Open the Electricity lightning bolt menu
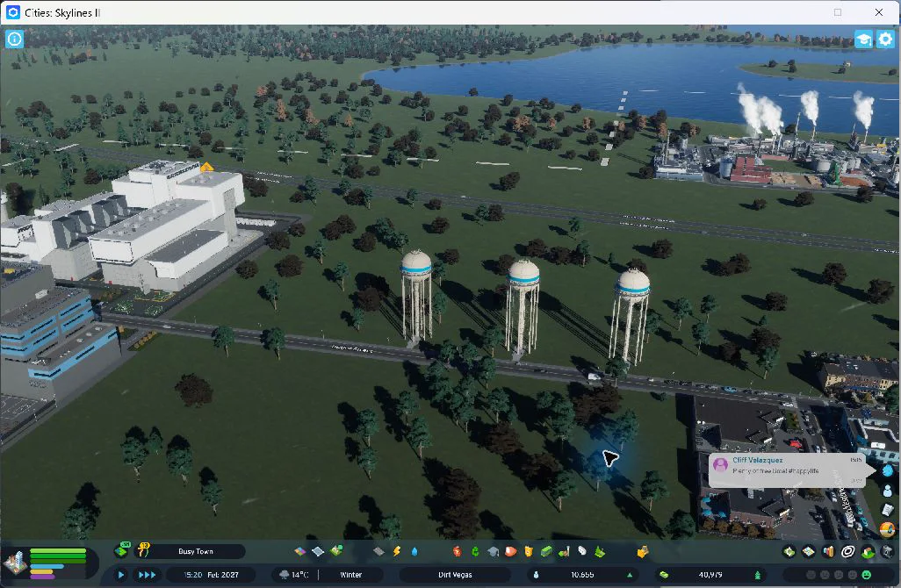The image size is (901, 588). coord(396,551)
